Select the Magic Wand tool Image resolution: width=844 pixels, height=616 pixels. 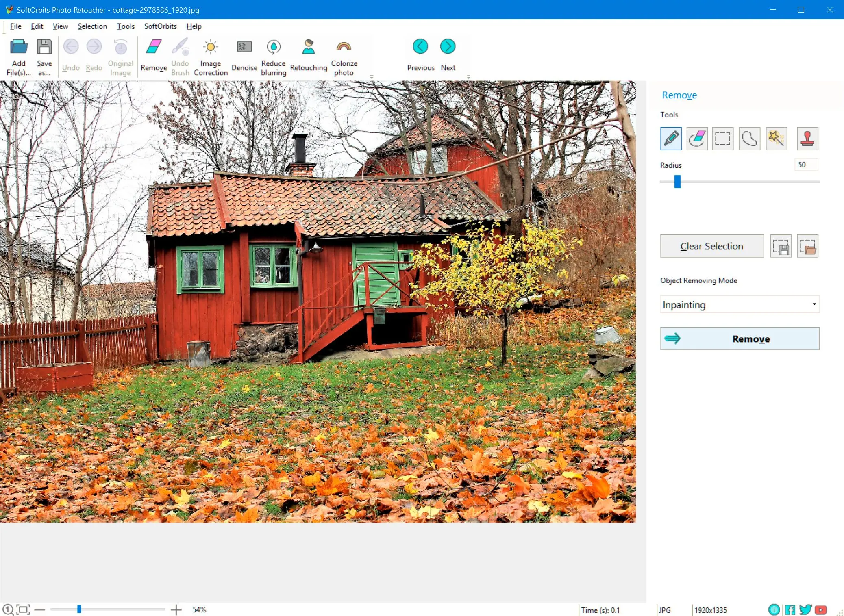[x=777, y=138]
